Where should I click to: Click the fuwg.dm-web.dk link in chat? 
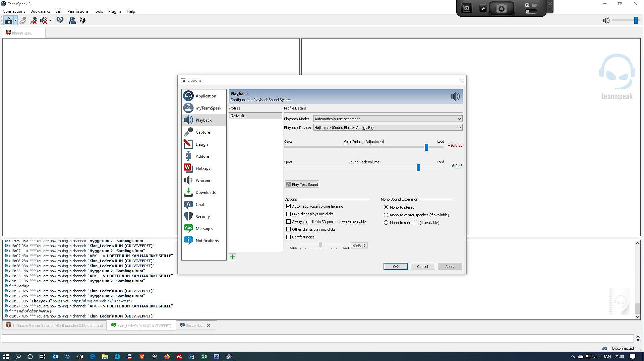coord(101,301)
